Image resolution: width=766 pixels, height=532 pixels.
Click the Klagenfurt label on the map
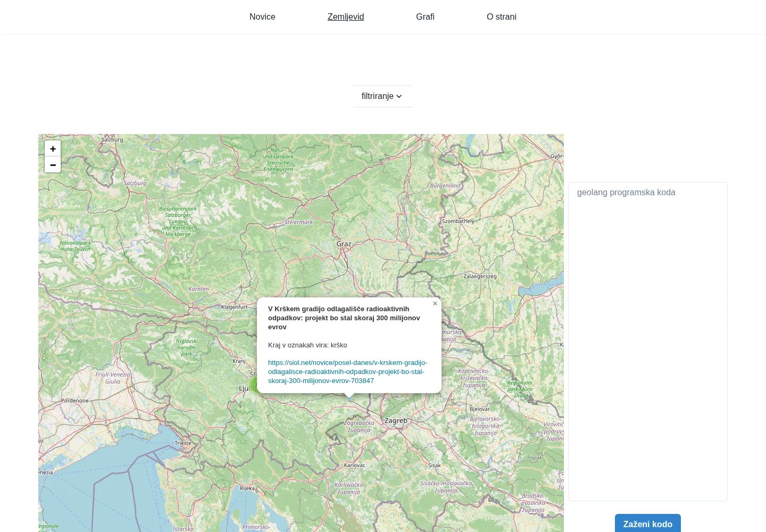click(234, 307)
